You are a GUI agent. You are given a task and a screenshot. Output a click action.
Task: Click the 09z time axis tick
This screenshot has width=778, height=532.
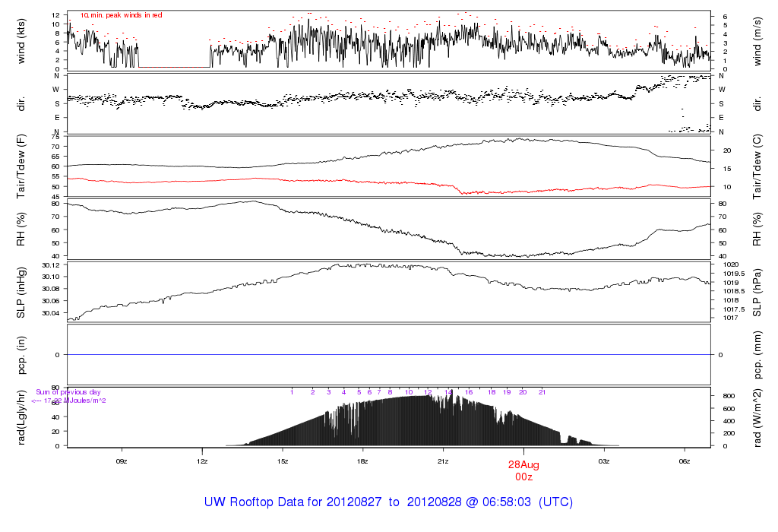coord(121,461)
